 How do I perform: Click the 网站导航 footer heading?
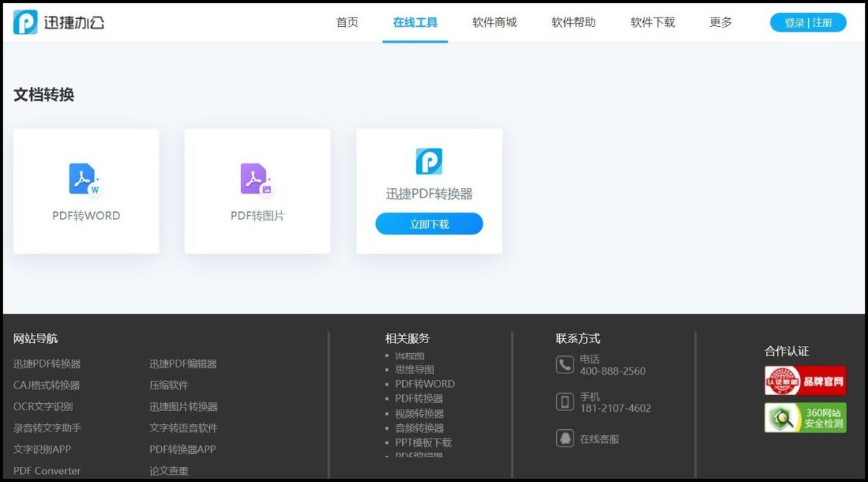click(x=35, y=338)
